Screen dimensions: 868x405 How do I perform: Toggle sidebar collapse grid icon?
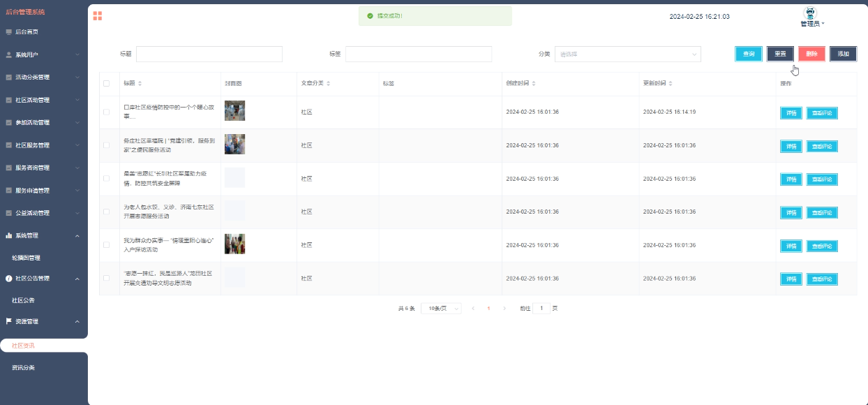(98, 16)
